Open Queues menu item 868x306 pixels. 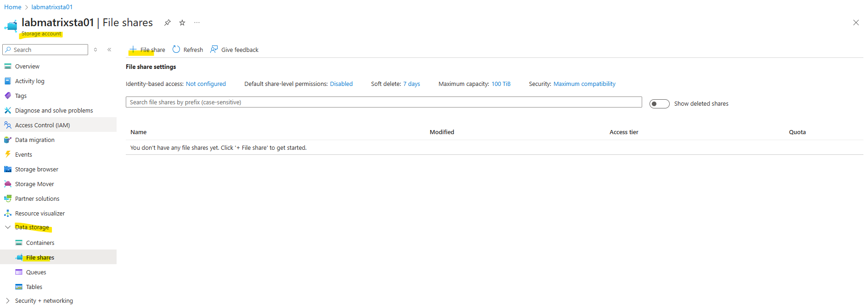pos(36,272)
